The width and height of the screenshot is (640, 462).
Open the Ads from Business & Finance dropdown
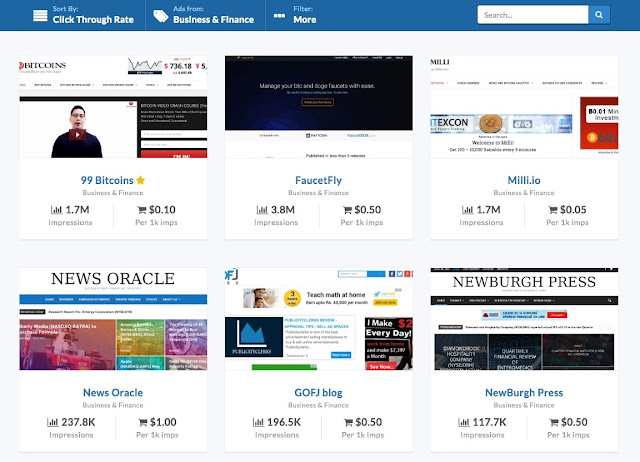[205, 15]
